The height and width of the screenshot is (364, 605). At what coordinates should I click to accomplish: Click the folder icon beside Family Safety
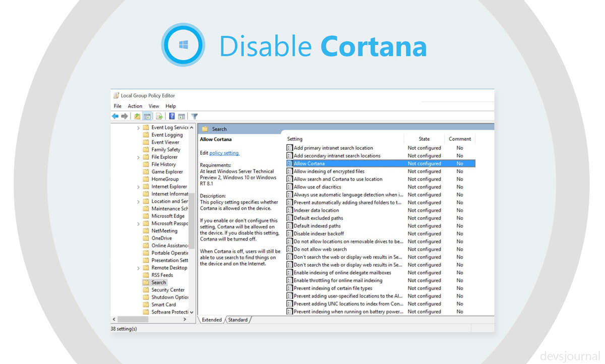click(x=146, y=150)
